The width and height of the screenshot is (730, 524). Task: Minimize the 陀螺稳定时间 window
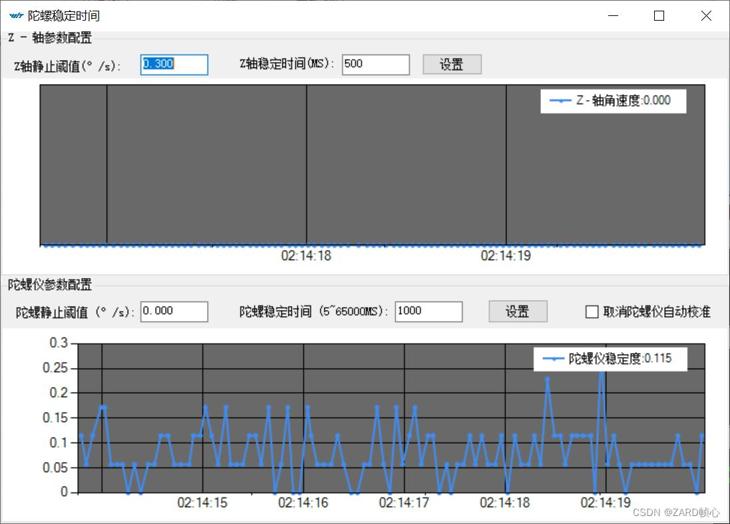[614, 16]
